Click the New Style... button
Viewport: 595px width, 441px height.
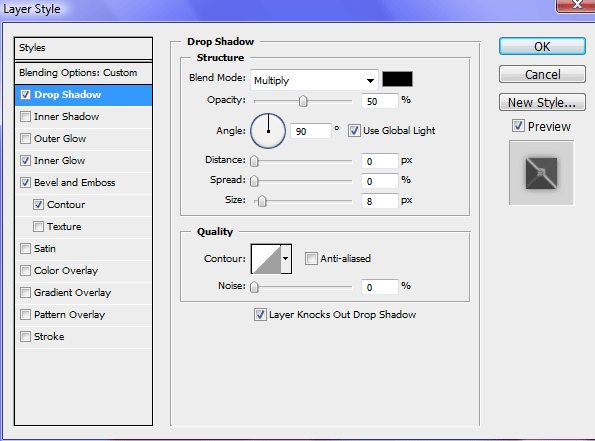[542, 102]
